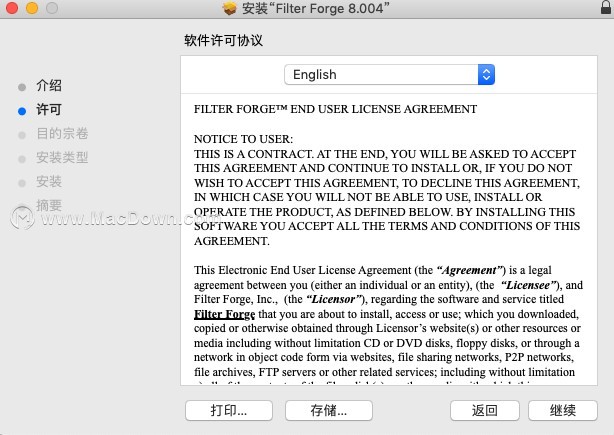Image resolution: width=614 pixels, height=435 pixels.
Task: Click the 打印... print button
Action: [229, 410]
